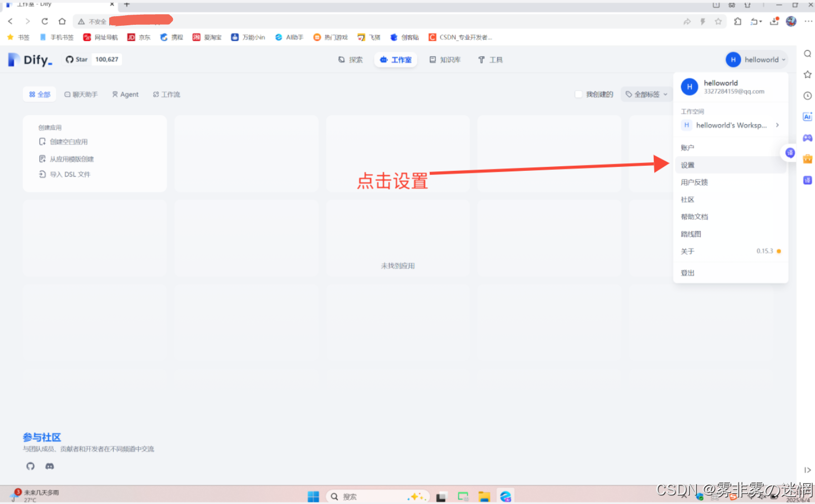
Task: Check the 我创建的 checkbox
Action: [x=578, y=95]
